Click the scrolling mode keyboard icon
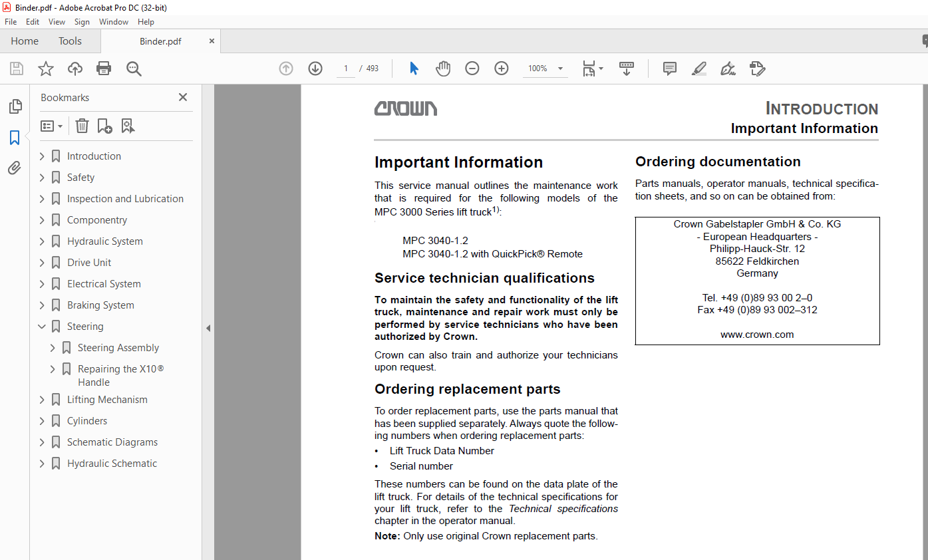928x560 pixels. point(627,69)
